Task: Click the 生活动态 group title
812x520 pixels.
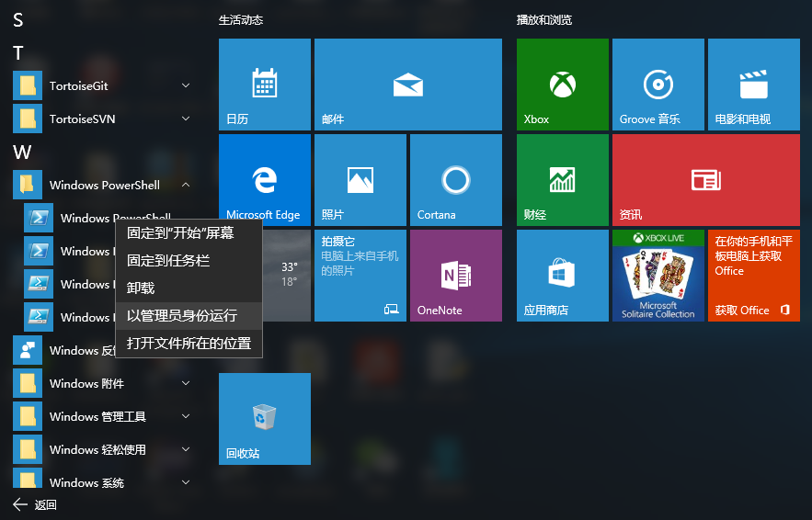Action: coord(241,20)
